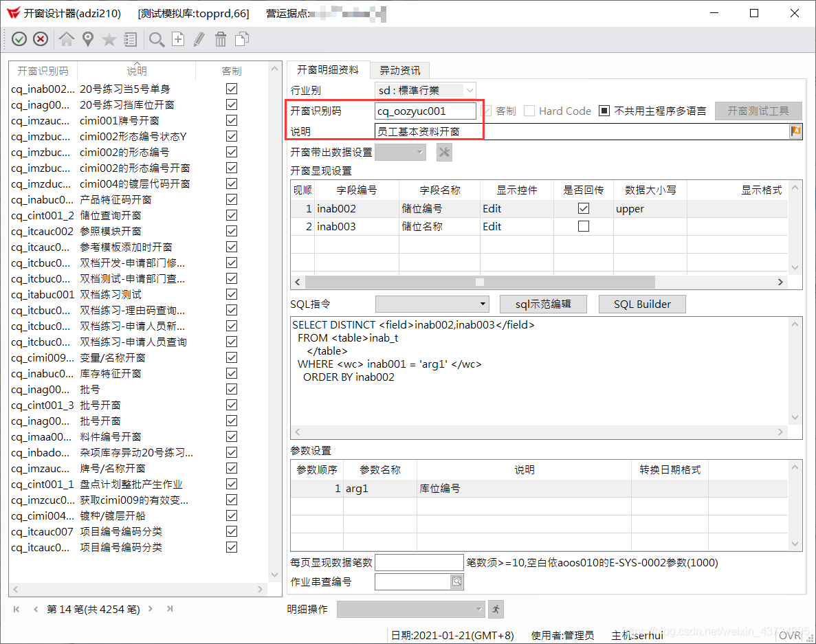Click 说明 column header in list
816x644 pixels.
pos(137,71)
